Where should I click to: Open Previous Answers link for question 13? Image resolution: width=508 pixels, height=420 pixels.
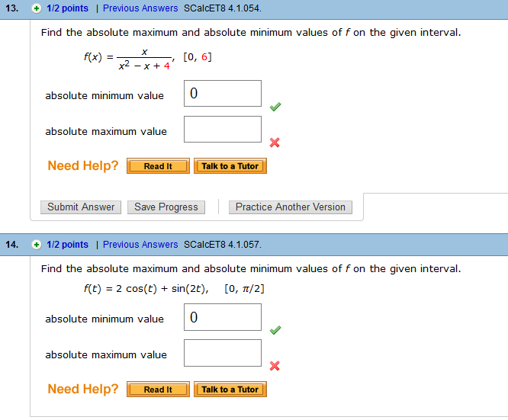click(140, 9)
